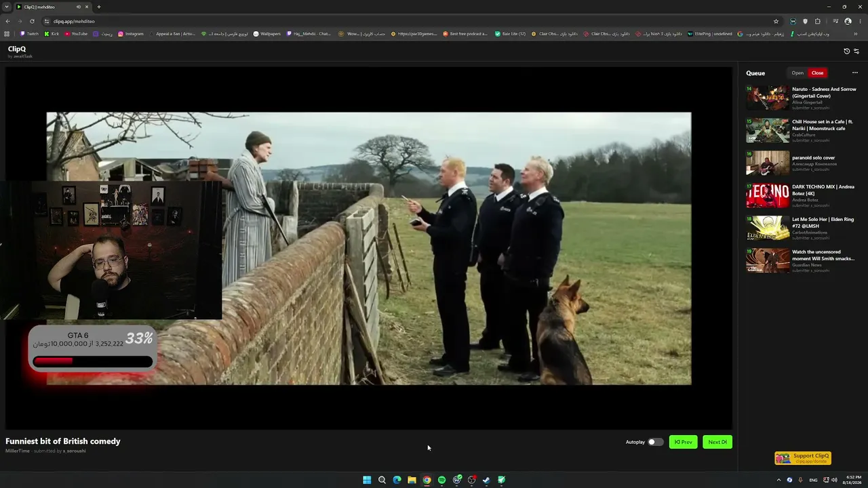868x488 pixels.
Task: Open a new browser tab
Action: click(99, 7)
